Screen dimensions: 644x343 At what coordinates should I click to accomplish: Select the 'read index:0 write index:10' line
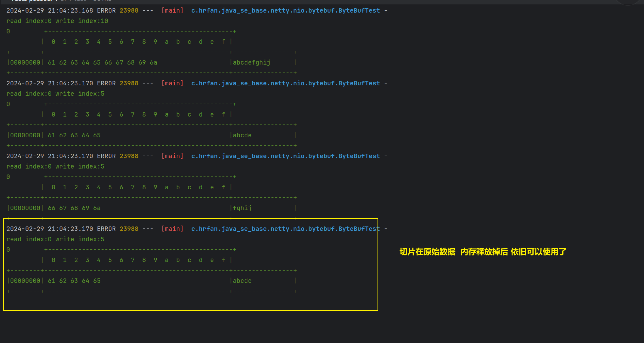coord(57,21)
